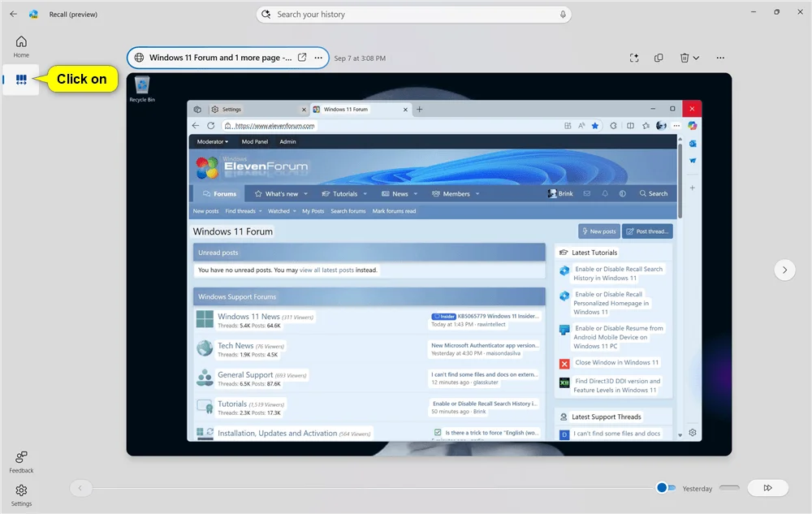Open the Recall timeline grid view

pyautogui.click(x=21, y=80)
